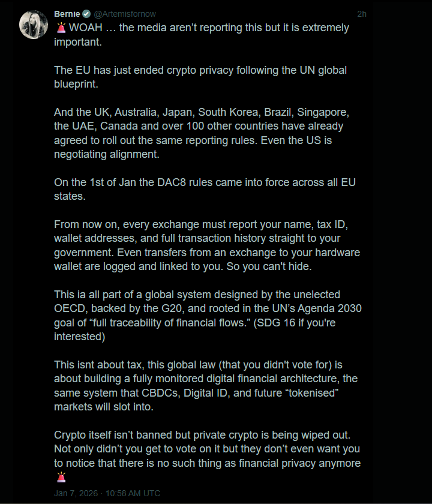Click the 2h relative timestamp
The height and width of the screenshot is (504, 432).
(x=361, y=13)
